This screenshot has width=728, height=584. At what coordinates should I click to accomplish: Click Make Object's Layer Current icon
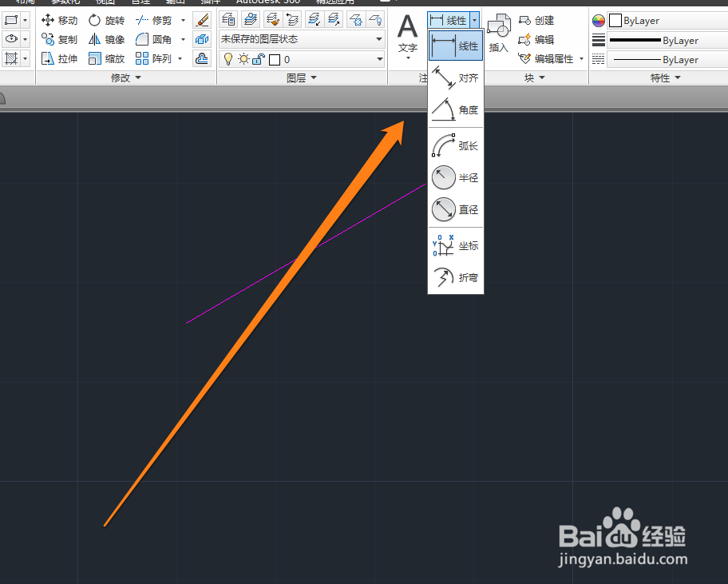pos(251,19)
